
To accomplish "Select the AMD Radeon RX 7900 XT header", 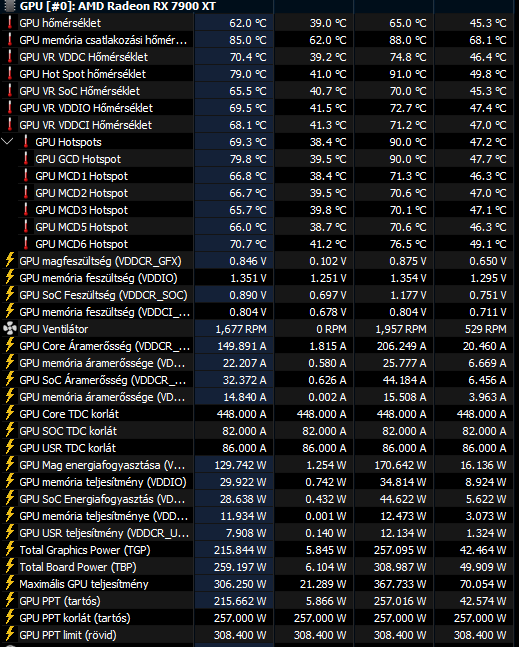I will pos(118,6).
